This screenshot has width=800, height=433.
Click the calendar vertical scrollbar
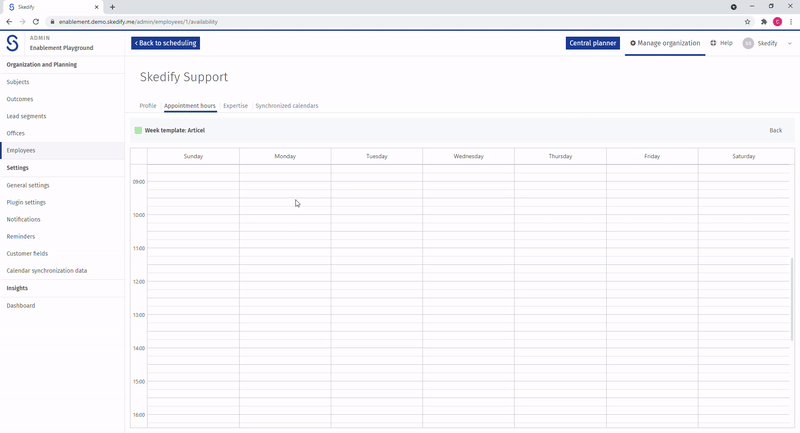click(x=792, y=299)
